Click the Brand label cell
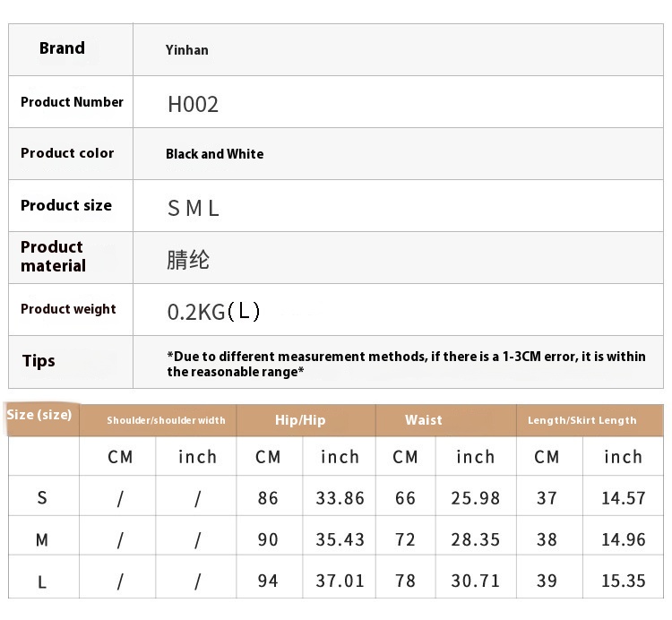This screenshot has height=620, width=672. pyautogui.click(x=62, y=48)
